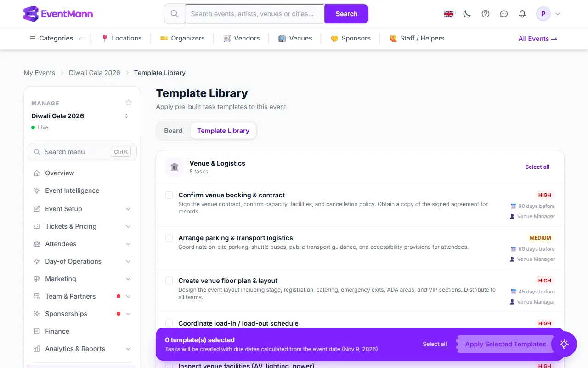Expand the Attendees section
This screenshot has height=368, width=588.
(82, 244)
